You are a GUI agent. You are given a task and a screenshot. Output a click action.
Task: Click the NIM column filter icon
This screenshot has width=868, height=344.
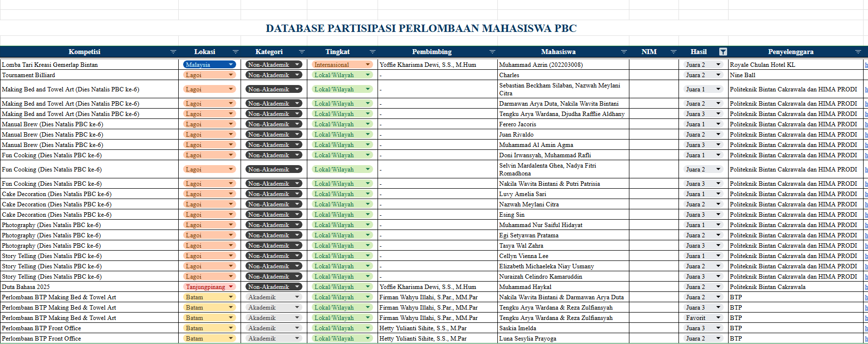coord(673,52)
